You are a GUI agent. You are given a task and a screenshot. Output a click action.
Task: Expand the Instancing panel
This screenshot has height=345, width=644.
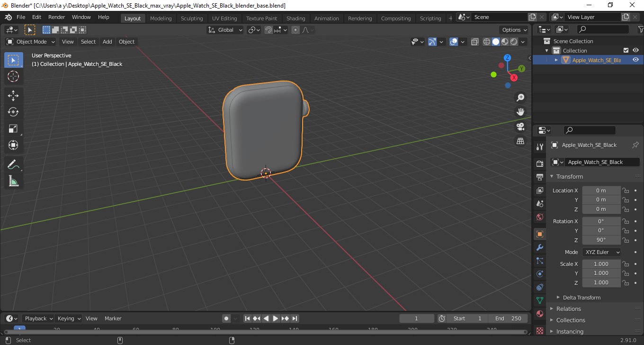pos(570,331)
